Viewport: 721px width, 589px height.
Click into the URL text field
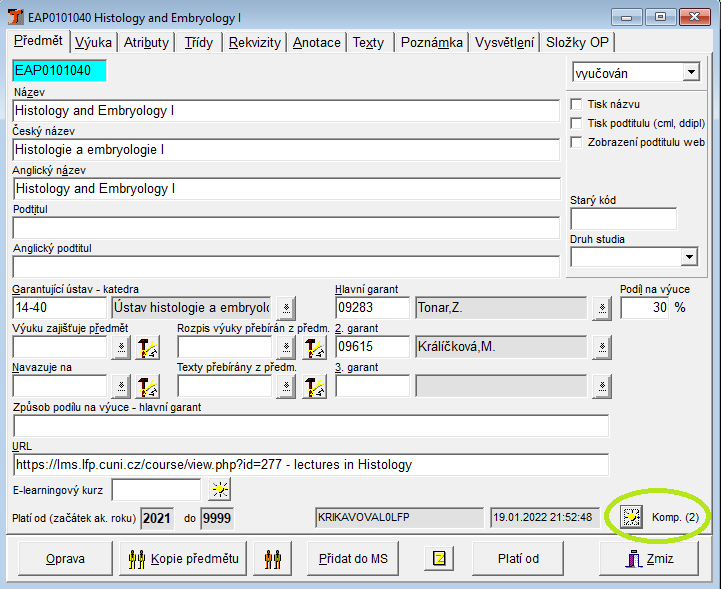click(310, 465)
